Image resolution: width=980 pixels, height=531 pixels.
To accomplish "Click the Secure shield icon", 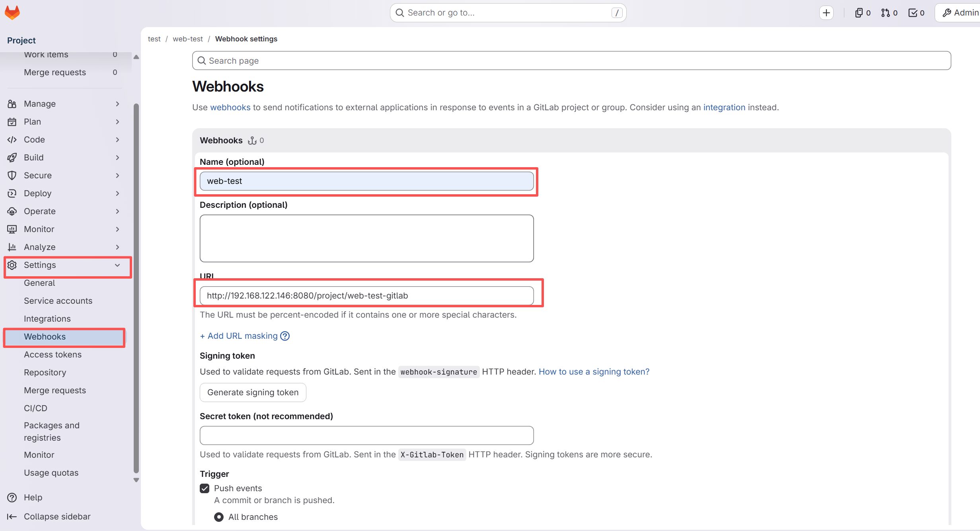I will click(x=12, y=176).
